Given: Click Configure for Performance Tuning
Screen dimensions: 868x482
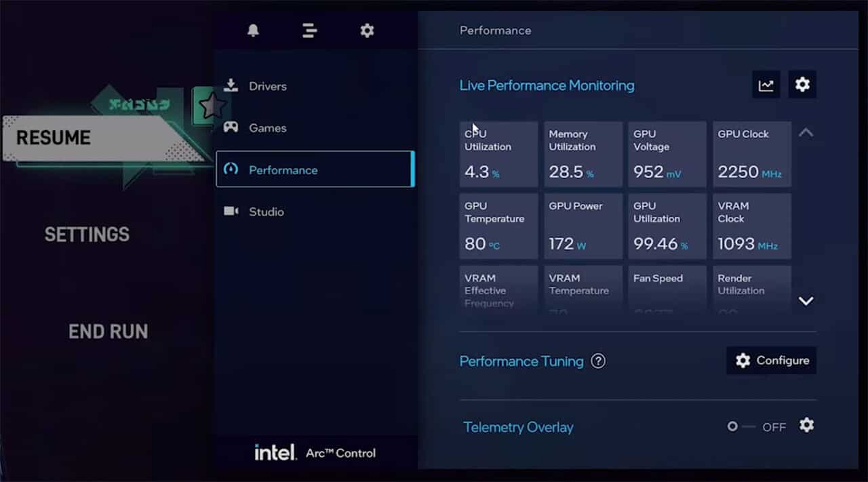Looking at the screenshot, I should point(771,361).
